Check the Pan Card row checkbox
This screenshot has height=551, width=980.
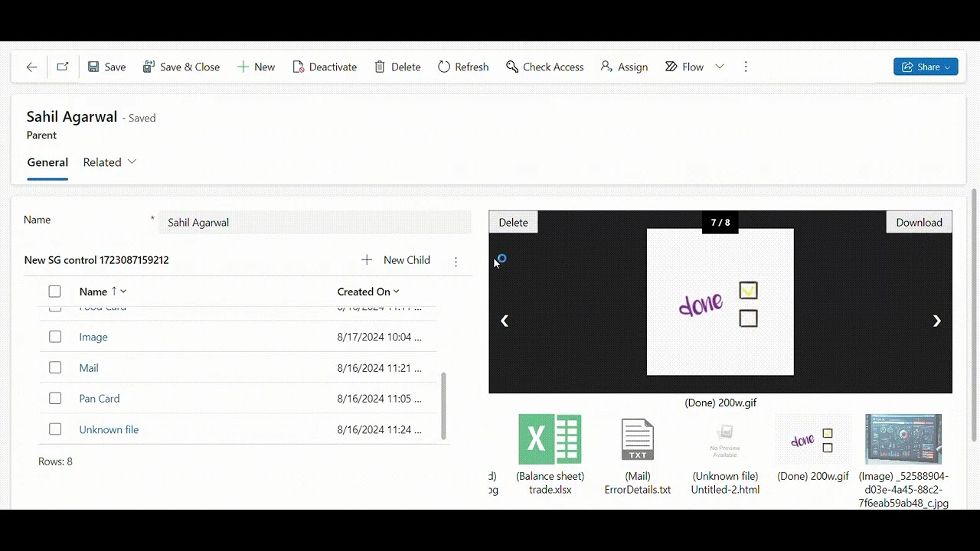[x=55, y=399]
